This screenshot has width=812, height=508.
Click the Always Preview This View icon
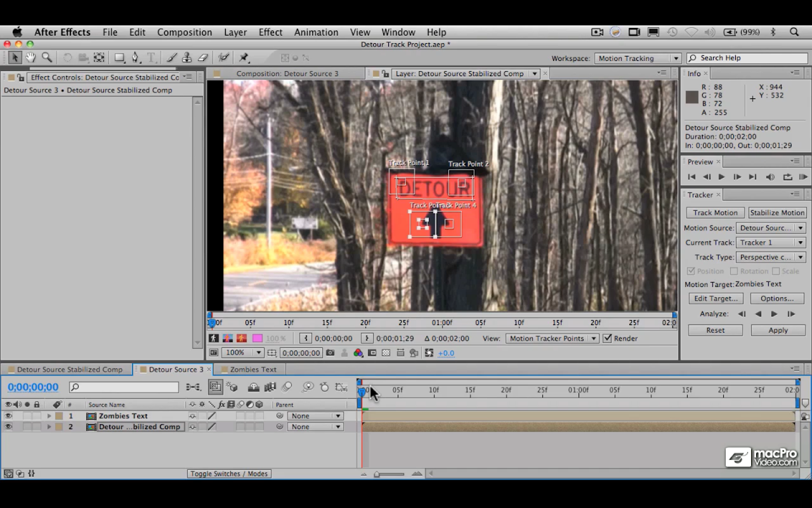[x=214, y=353]
